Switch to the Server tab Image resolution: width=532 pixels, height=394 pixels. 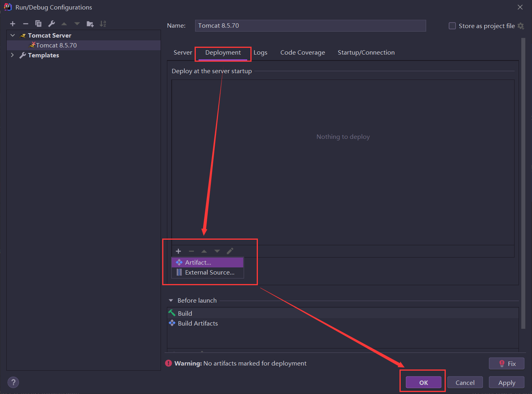click(182, 53)
